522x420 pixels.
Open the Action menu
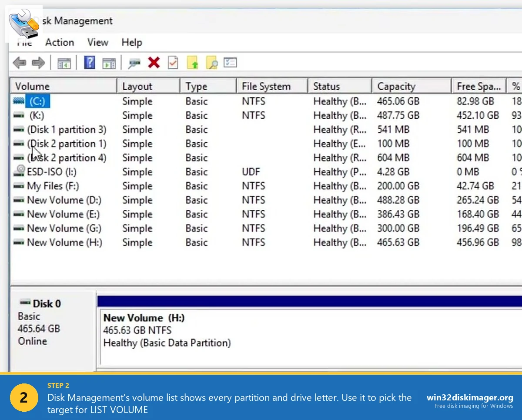click(59, 42)
